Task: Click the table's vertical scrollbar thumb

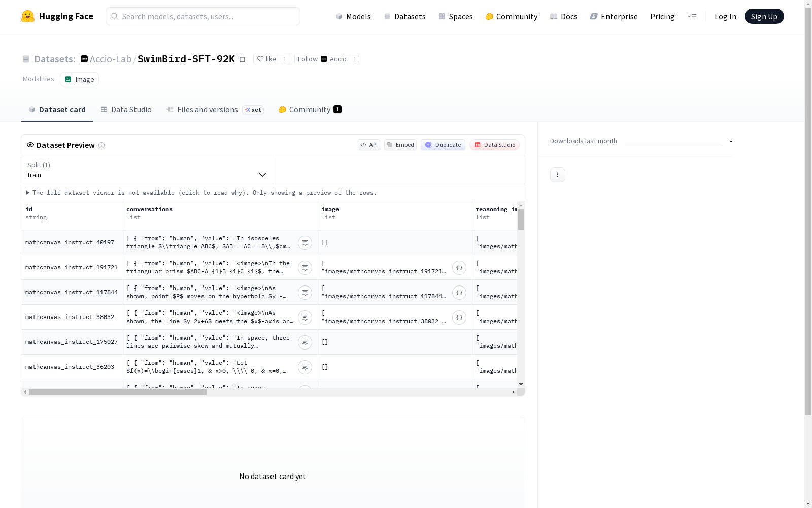Action: (x=521, y=219)
